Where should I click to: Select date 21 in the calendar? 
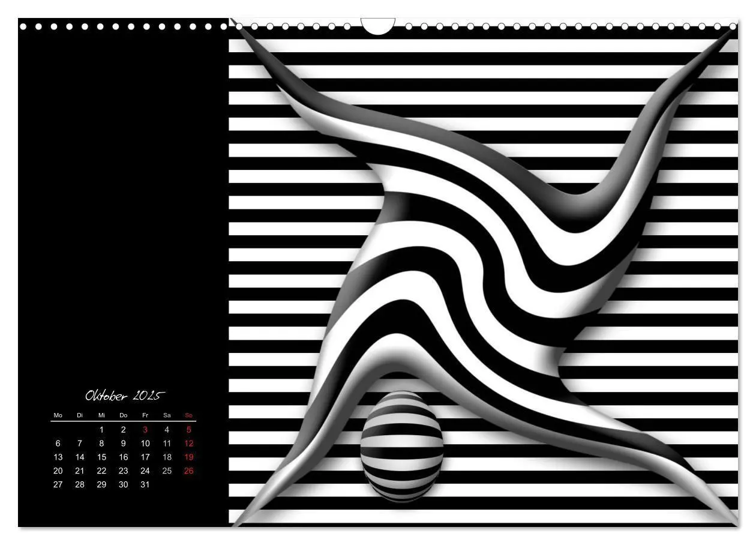[80, 471]
